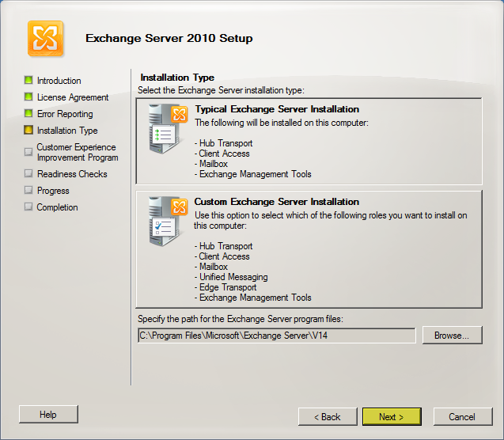
Task: Click the Typical installation server icon
Action: pos(168,128)
